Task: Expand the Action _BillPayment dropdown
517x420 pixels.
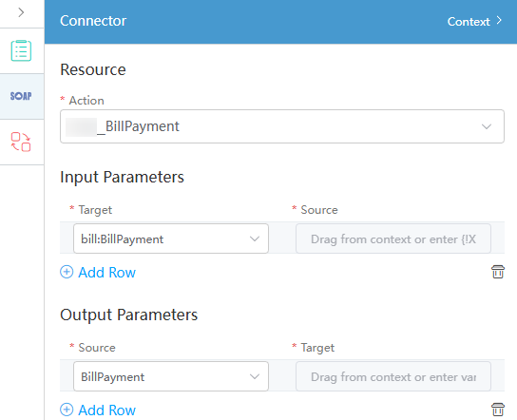Action: tap(282, 126)
